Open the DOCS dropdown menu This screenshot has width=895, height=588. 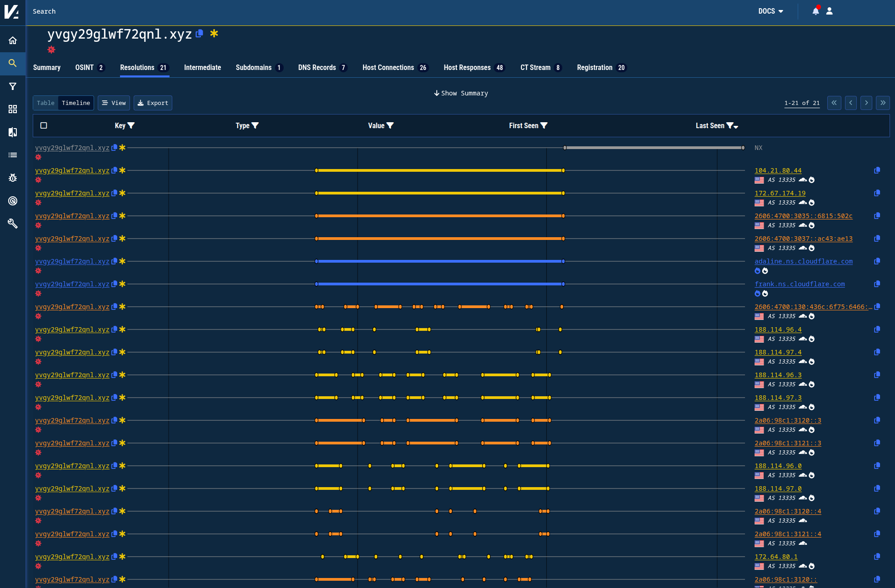click(x=771, y=11)
